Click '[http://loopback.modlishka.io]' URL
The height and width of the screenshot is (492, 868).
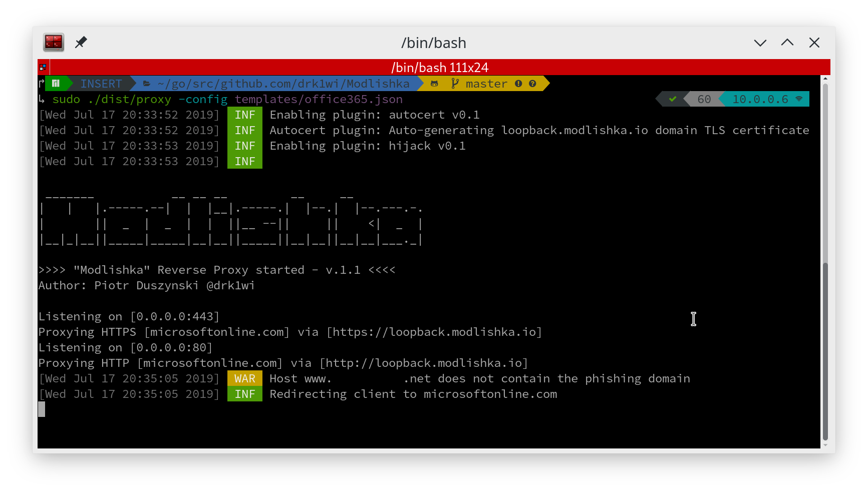[x=424, y=363]
